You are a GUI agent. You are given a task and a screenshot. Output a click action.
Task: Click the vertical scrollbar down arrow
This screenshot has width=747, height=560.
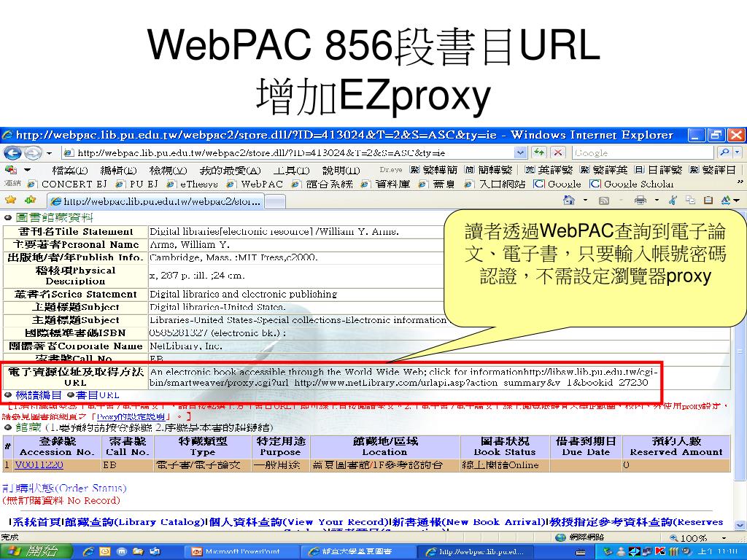(x=741, y=526)
